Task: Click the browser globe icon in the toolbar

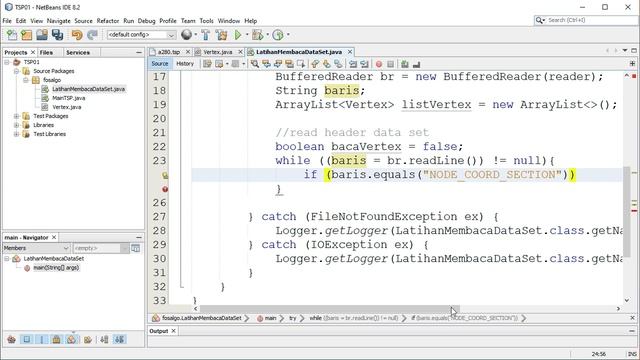Action: (x=187, y=35)
